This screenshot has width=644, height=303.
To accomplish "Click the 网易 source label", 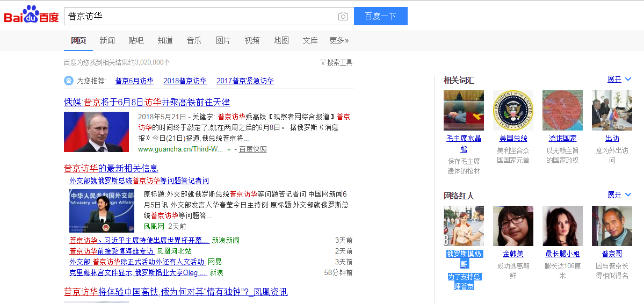I will (x=215, y=262).
